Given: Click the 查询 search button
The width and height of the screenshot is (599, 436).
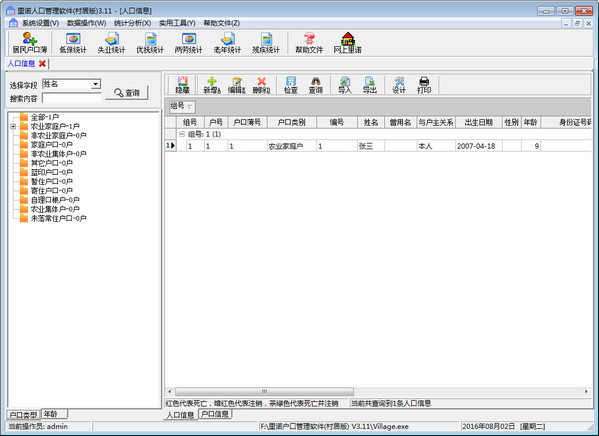Looking at the screenshot, I should pyautogui.click(x=127, y=92).
